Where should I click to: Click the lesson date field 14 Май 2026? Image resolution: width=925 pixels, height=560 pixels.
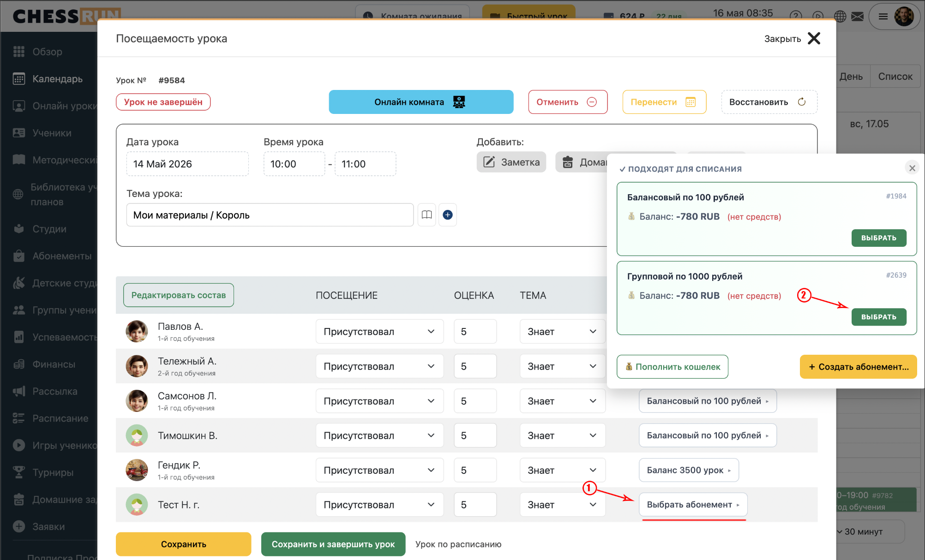point(187,164)
